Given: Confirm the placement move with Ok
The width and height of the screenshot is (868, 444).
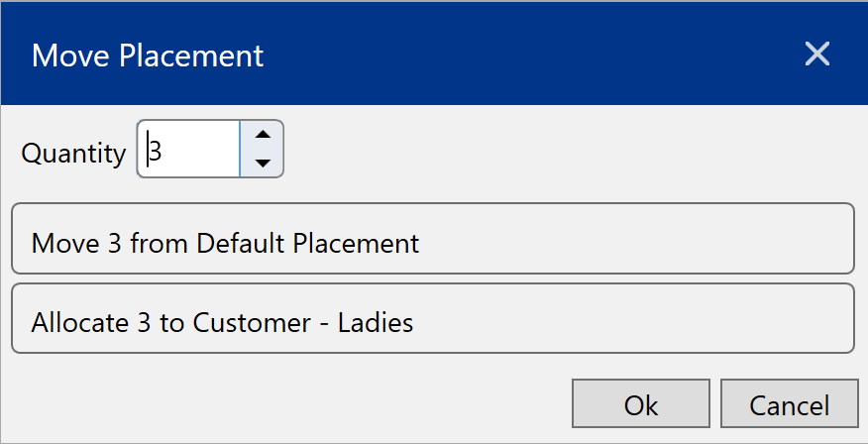Looking at the screenshot, I should click(x=640, y=404).
